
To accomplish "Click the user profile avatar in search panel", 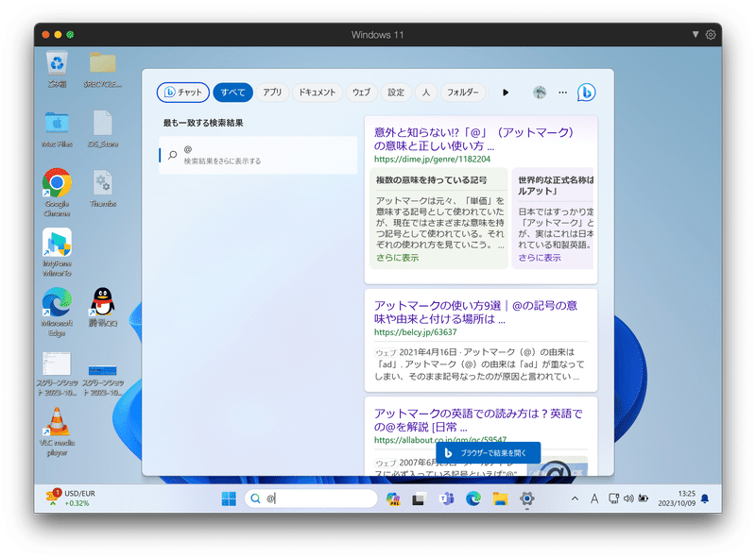I will point(540,92).
